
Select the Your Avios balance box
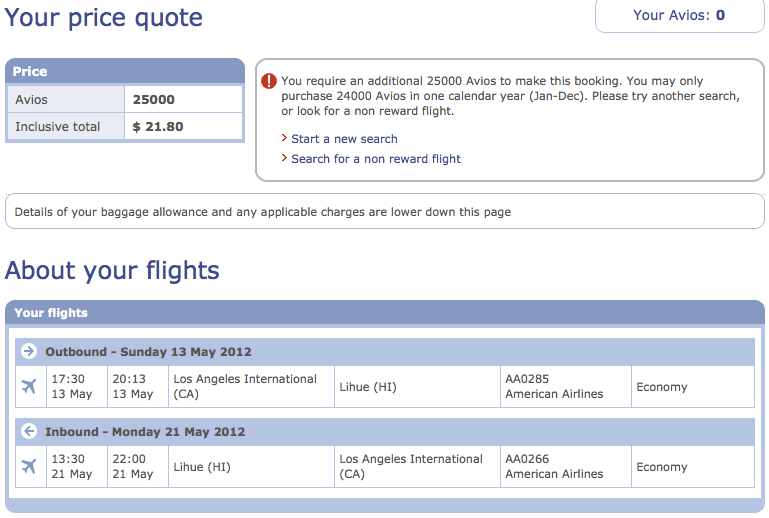pyautogui.click(x=680, y=16)
